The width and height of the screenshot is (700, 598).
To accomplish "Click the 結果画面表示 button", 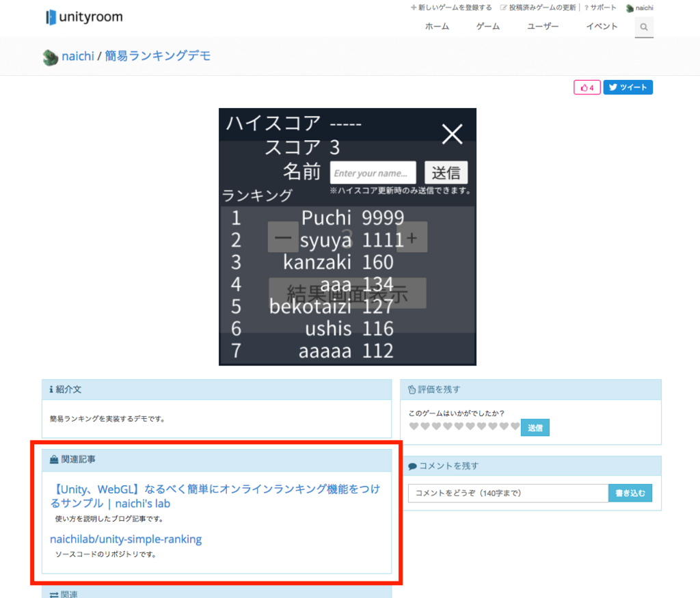I will (347, 293).
